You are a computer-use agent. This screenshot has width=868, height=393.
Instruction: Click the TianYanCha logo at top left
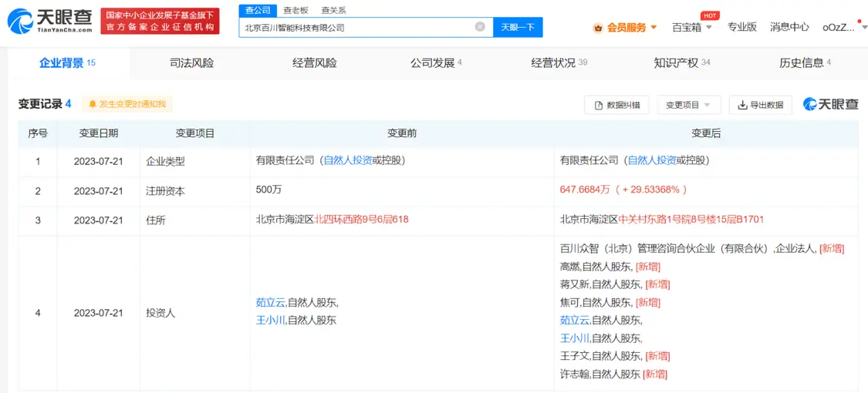click(x=50, y=21)
